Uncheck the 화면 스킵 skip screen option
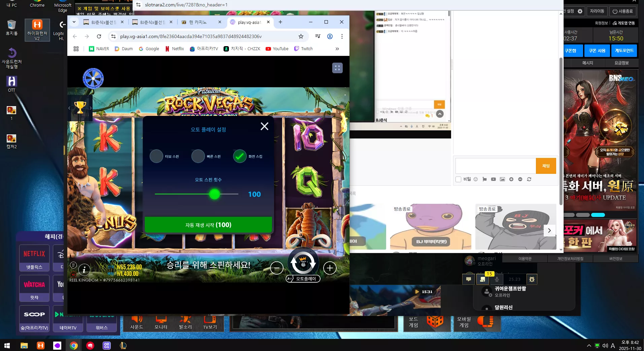This screenshot has width=644, height=351. pos(240,156)
